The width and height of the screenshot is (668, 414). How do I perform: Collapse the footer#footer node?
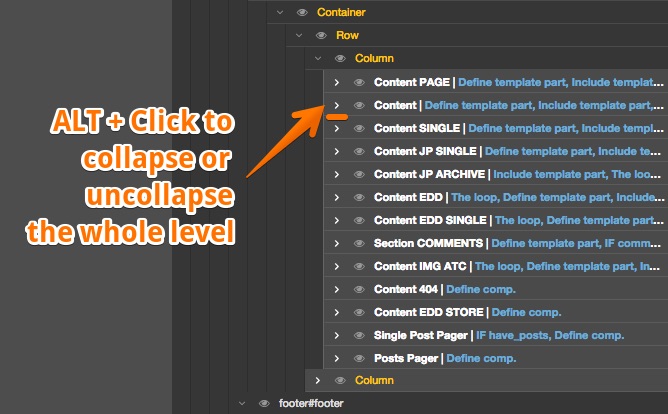click(242, 403)
